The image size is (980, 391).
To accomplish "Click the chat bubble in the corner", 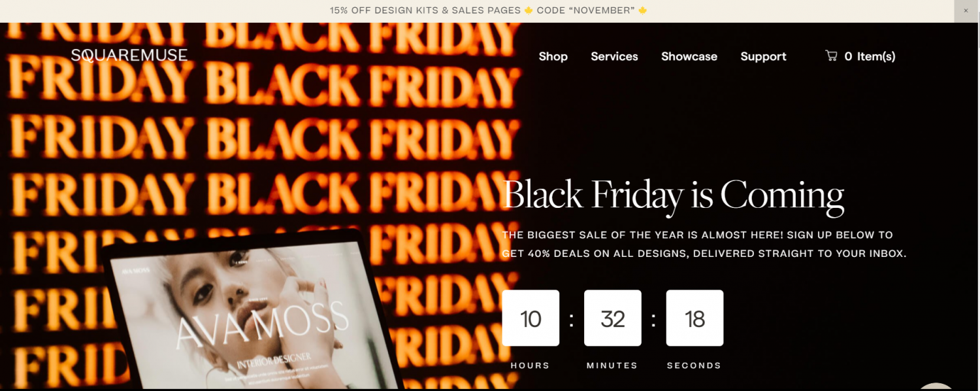I will point(936,386).
